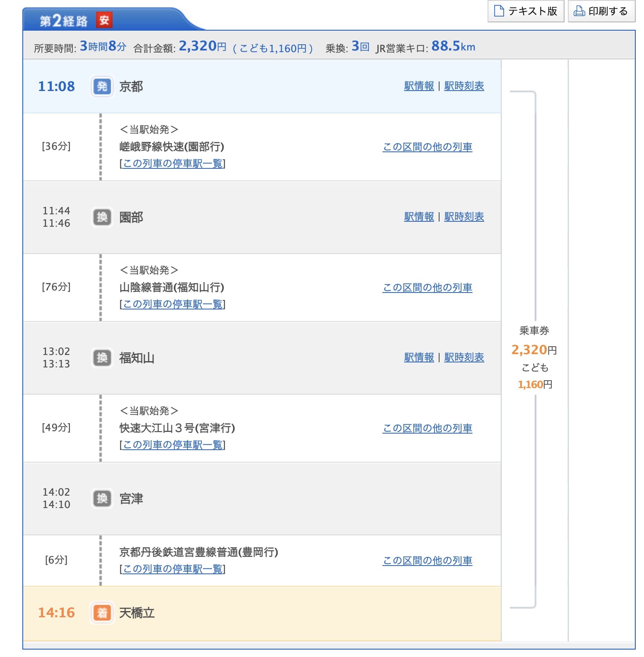Open 駅情報 for 園部 station
Image resolution: width=644 pixels, height=657 pixels.
[419, 217]
